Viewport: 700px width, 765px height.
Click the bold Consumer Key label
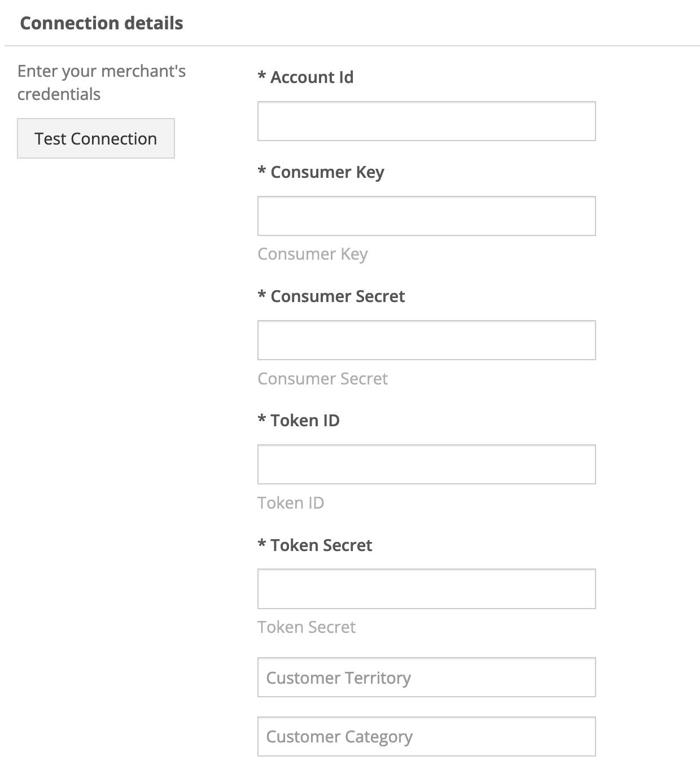[327, 172]
